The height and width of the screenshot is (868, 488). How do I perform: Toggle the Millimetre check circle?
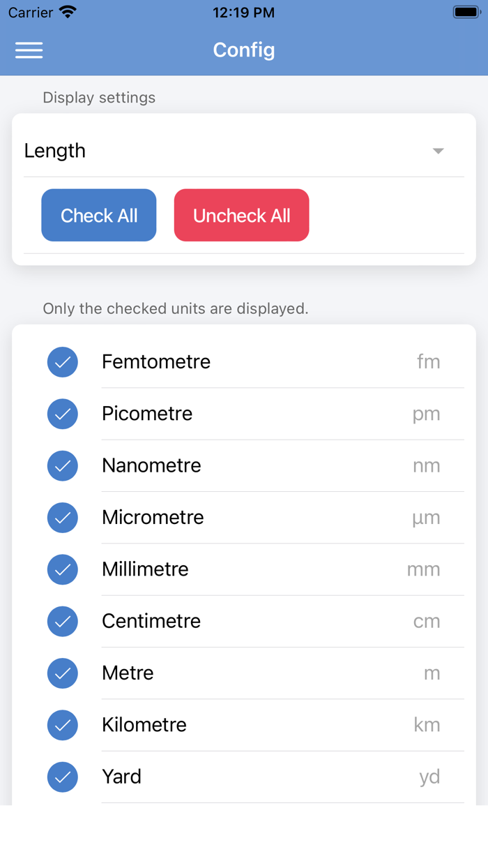63,569
